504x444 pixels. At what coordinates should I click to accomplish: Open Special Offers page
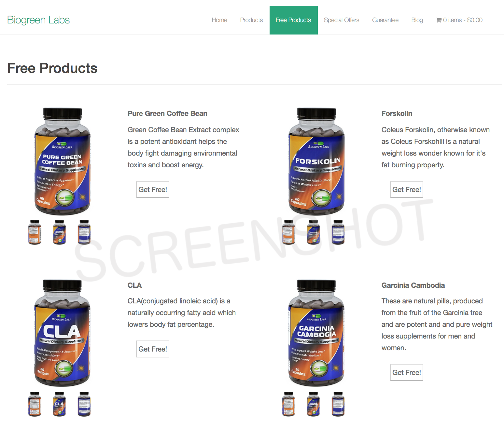342,20
